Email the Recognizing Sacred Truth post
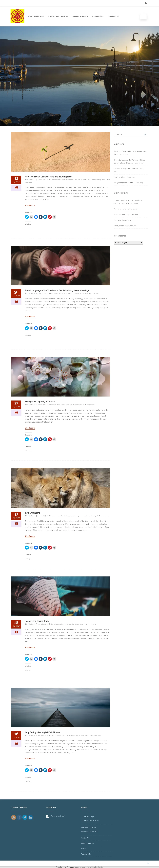Image resolution: width=159 pixels, height=868 pixels. (31, 659)
